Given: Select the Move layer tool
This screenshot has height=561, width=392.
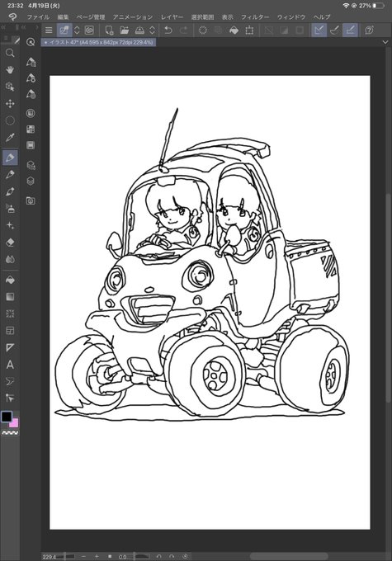Looking at the screenshot, I should pos(10,104).
